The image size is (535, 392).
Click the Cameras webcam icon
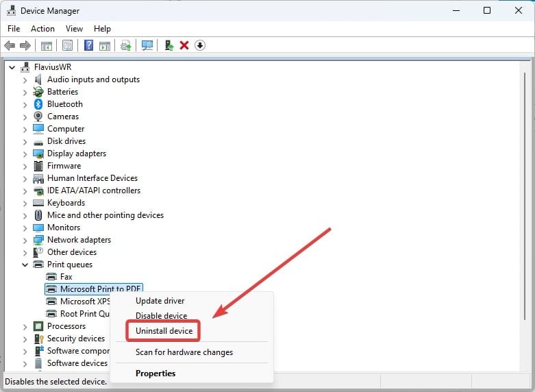[38, 117]
